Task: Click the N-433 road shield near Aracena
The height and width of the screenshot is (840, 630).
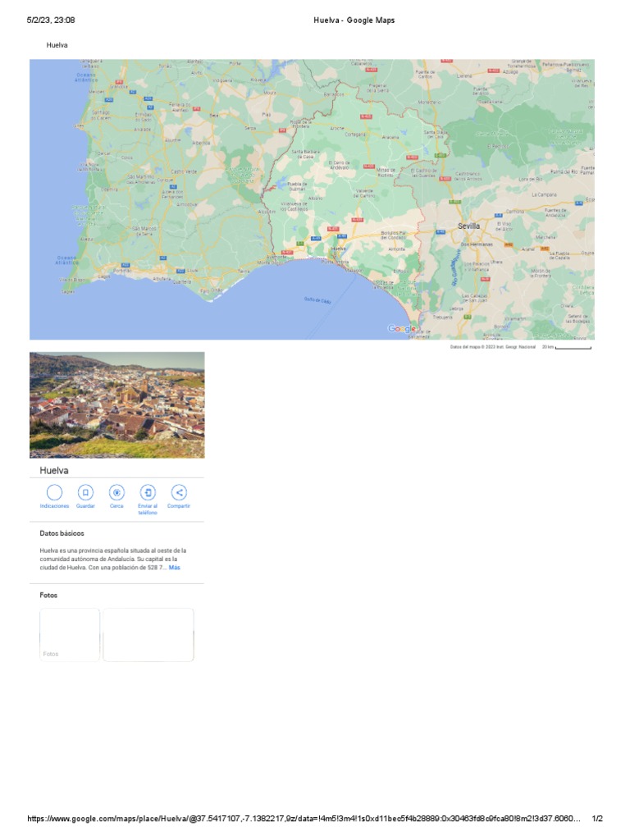Action: click(412, 157)
